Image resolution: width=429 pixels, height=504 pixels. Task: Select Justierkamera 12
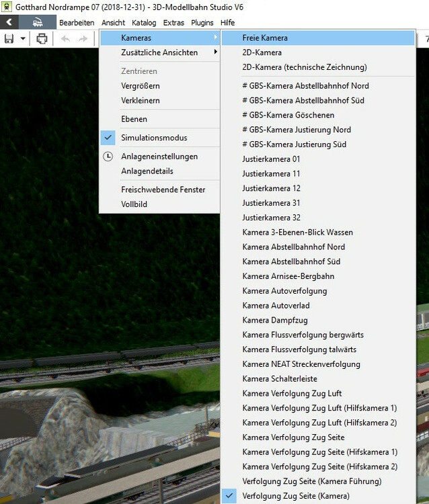pyautogui.click(x=318, y=188)
